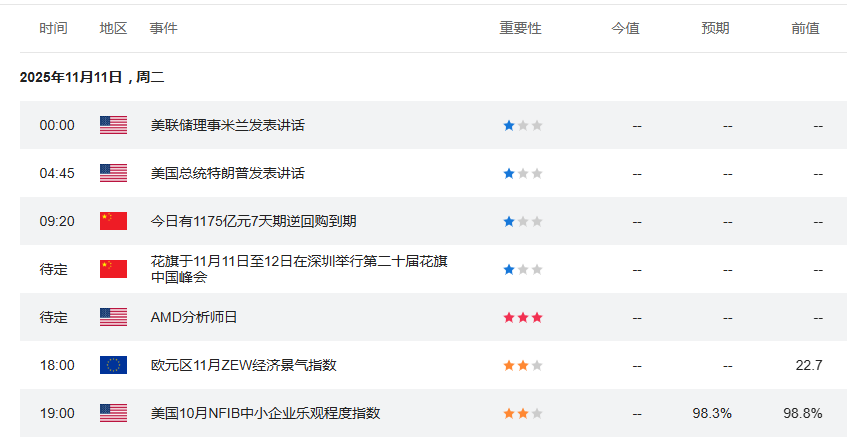
Task: Click date heading 2025年11月11日，周二
Action: pyautogui.click(x=92, y=77)
